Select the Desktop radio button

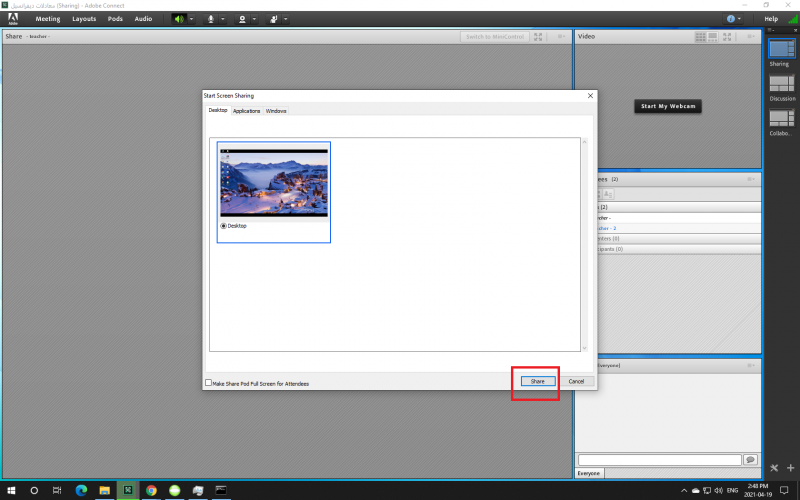[223, 226]
